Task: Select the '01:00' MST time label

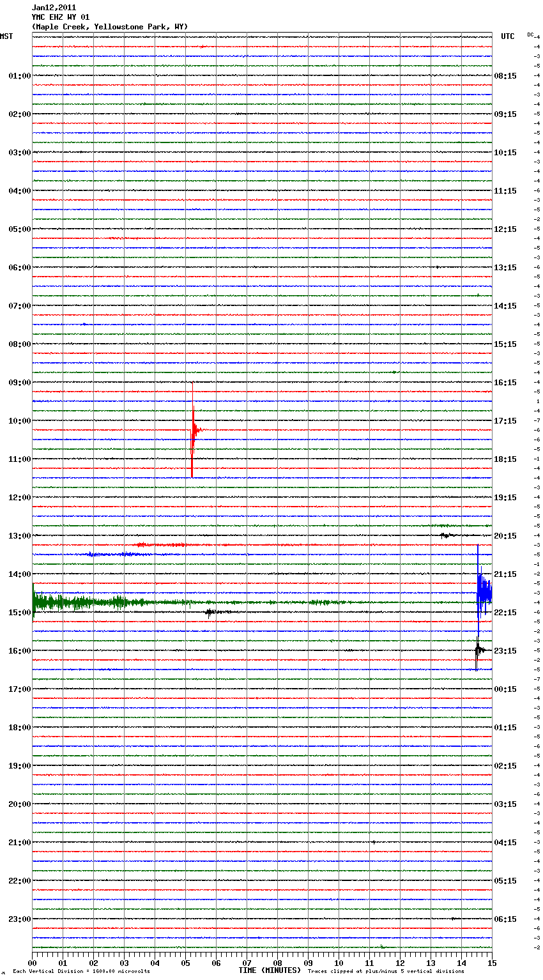Action: click(20, 76)
